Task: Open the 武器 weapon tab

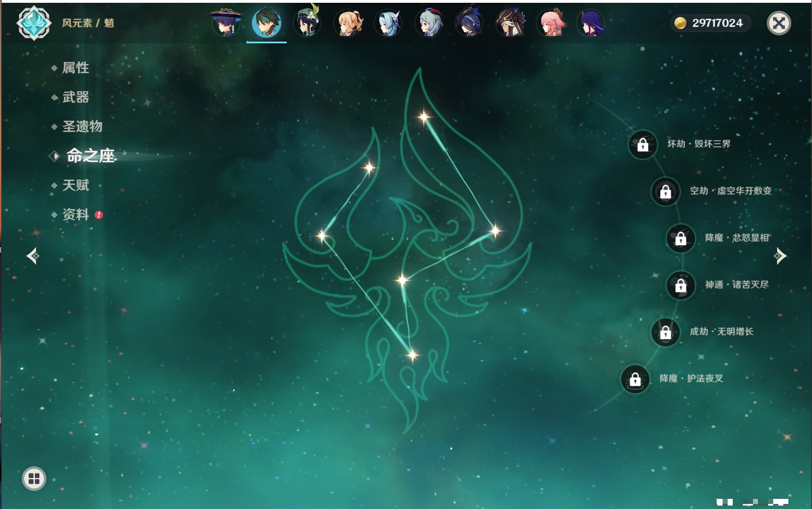Action: coord(75,97)
